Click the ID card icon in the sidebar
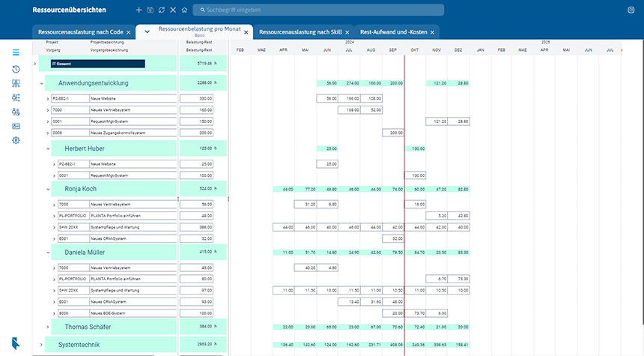Image resolution: width=644 pixels, height=356 pixels. 16,126
